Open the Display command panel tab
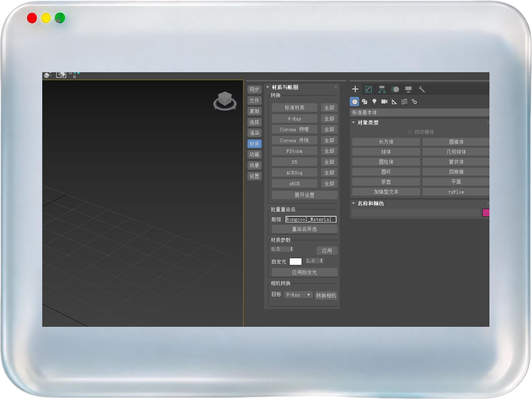 coord(408,89)
